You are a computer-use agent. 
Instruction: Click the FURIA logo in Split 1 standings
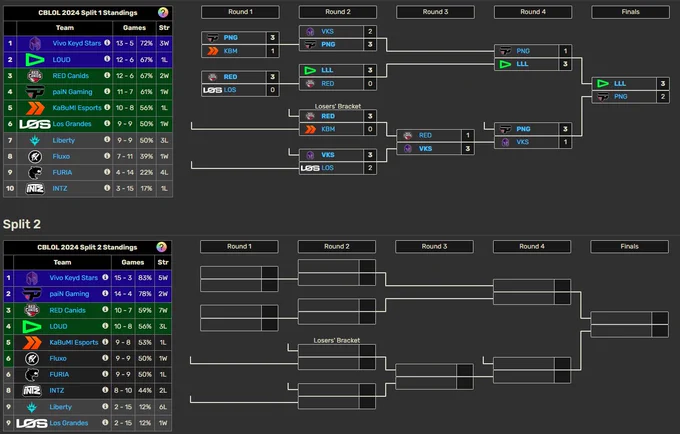tap(35, 172)
